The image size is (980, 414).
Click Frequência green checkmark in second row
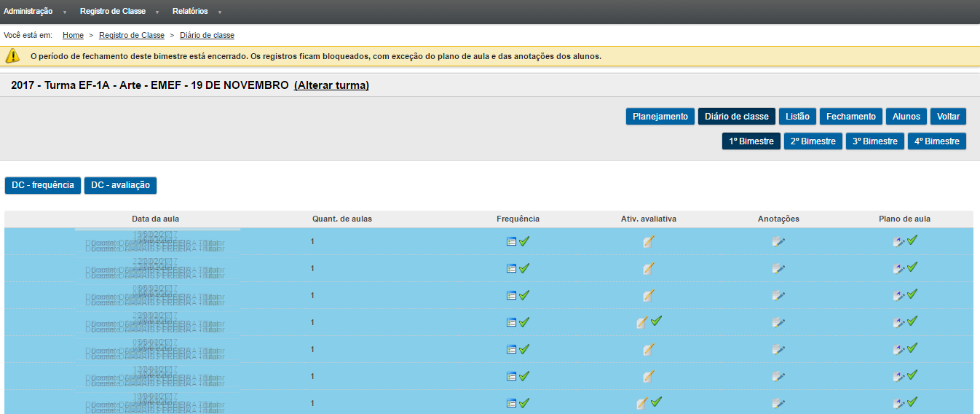(x=524, y=268)
